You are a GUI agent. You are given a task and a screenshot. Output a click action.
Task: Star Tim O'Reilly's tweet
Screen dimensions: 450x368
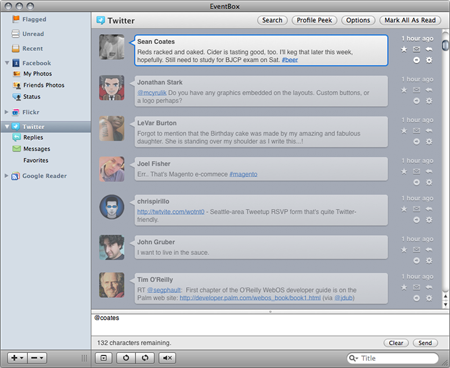click(404, 287)
